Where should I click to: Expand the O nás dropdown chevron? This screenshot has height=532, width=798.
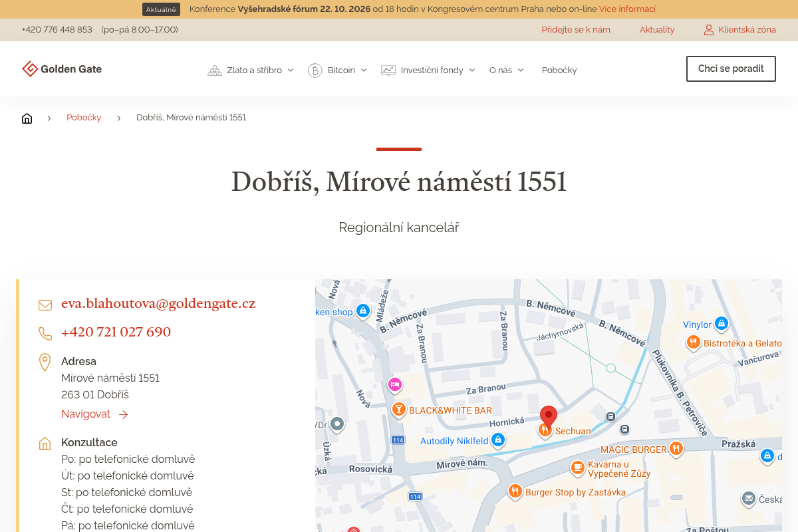[521, 70]
